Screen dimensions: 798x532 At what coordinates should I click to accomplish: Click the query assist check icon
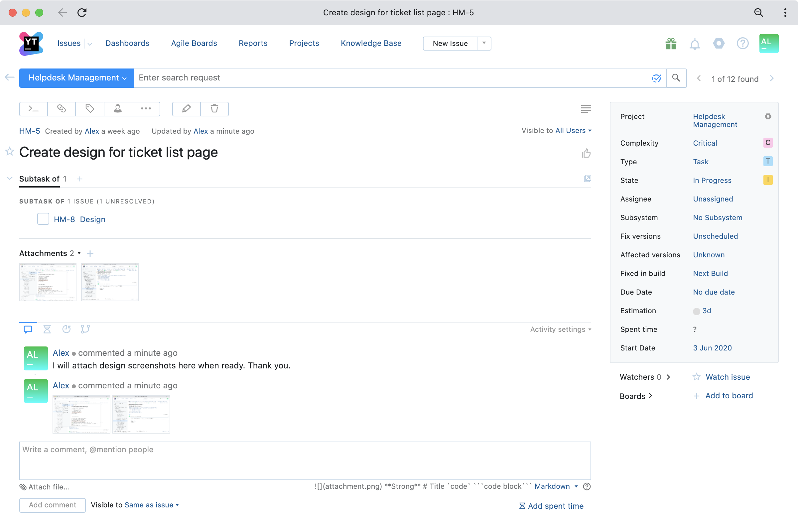(x=656, y=78)
